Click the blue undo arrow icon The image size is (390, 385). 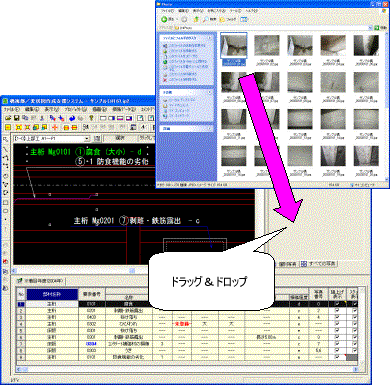pyautogui.click(x=72, y=118)
